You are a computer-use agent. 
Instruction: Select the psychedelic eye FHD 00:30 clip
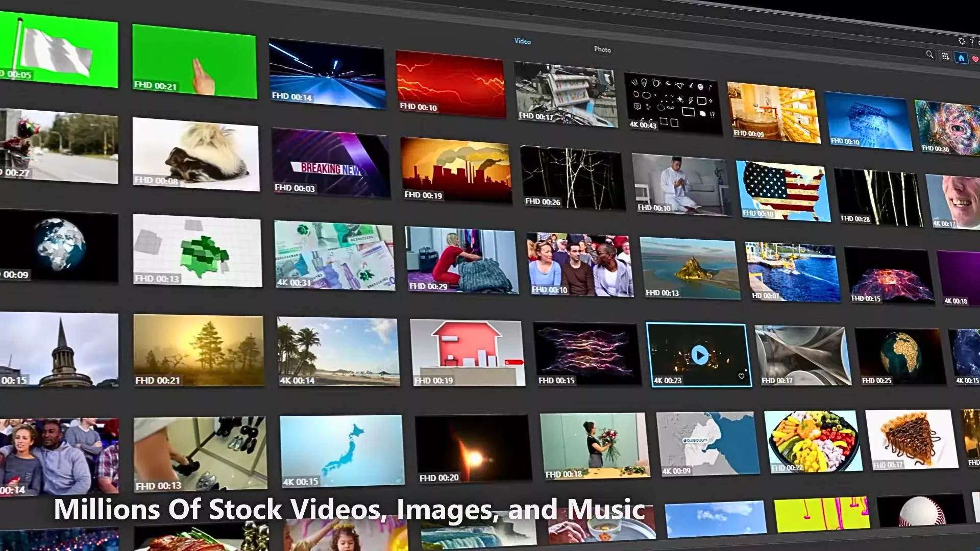(947, 128)
